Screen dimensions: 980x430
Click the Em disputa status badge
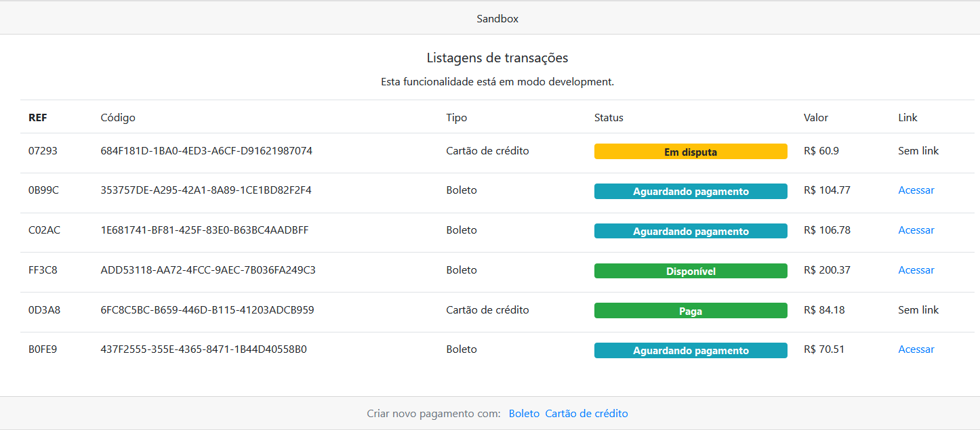point(691,152)
